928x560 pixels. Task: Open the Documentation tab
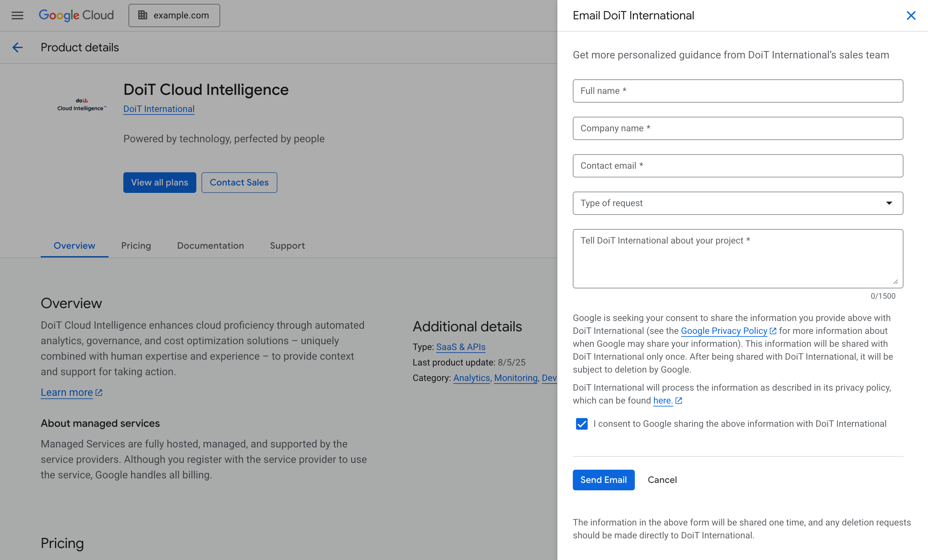point(210,246)
